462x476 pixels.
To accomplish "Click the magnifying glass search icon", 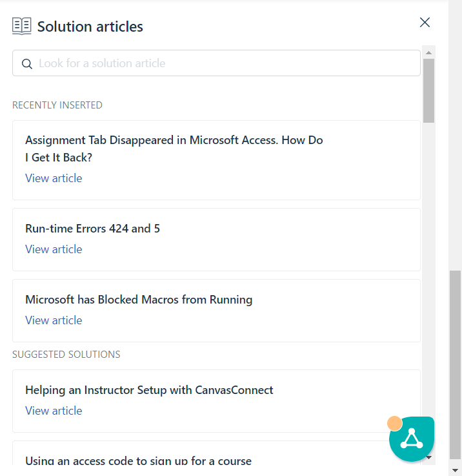I will [26, 63].
